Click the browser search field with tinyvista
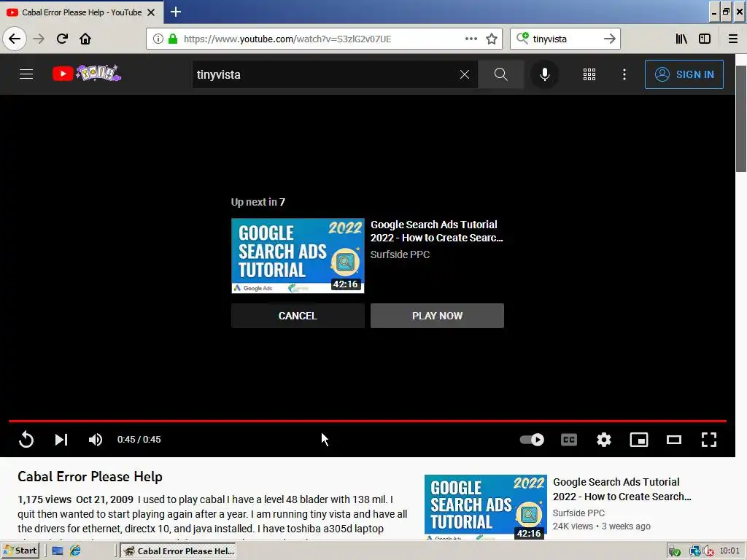The width and height of the screenshot is (747, 560). (x=565, y=39)
